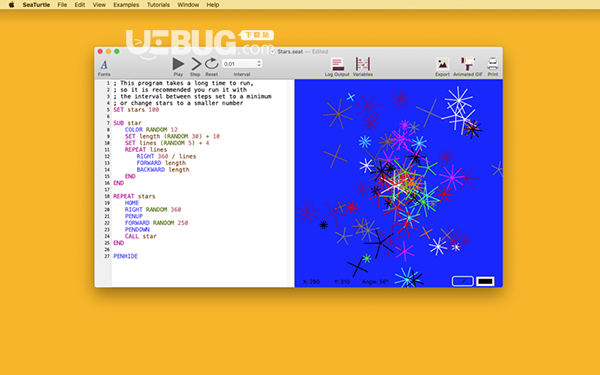Reset the turtle canvas
Screen dimensions: 600x375
click(x=211, y=64)
